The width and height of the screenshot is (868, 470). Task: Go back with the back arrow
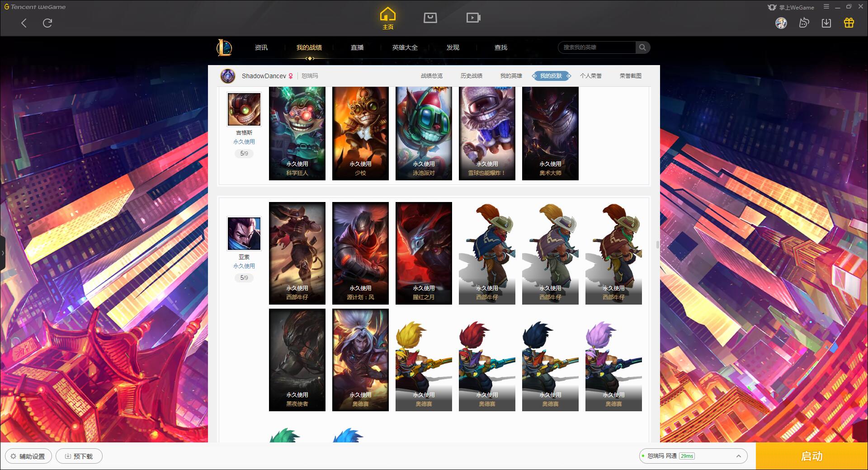(24, 23)
